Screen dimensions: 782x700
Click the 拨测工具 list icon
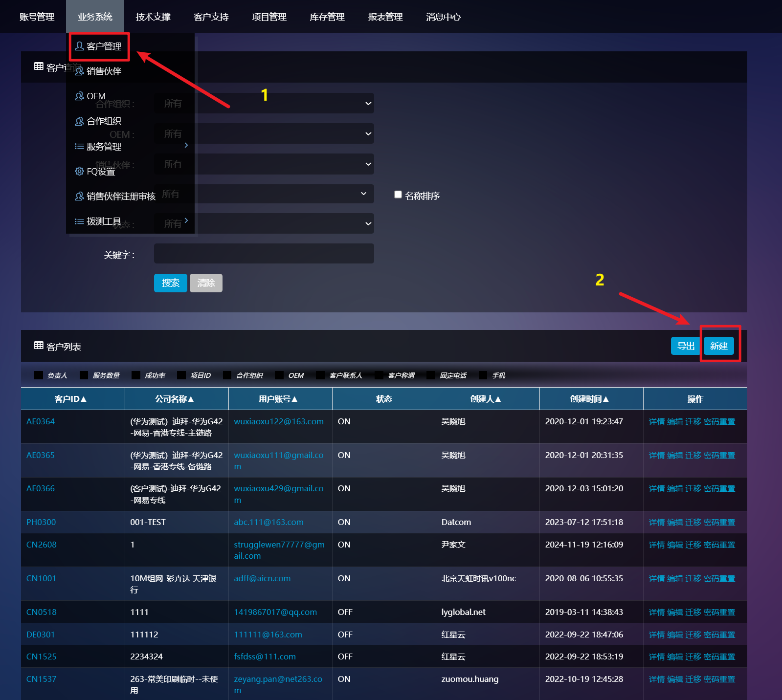(x=79, y=221)
